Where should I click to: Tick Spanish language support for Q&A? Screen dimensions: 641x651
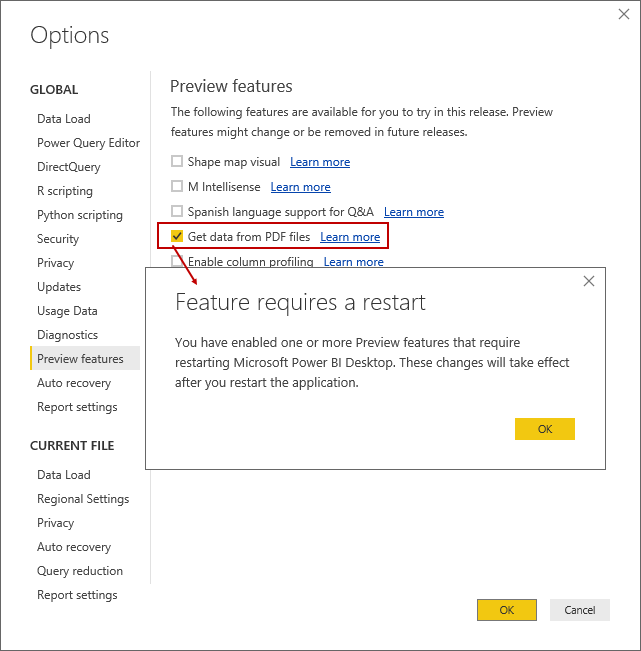pyautogui.click(x=177, y=212)
